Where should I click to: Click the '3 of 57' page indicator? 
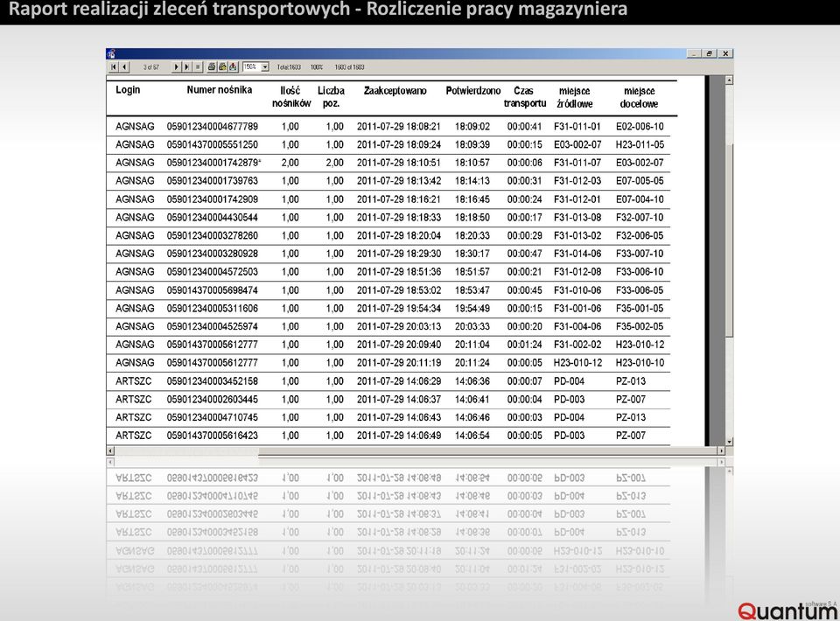pyautogui.click(x=151, y=67)
